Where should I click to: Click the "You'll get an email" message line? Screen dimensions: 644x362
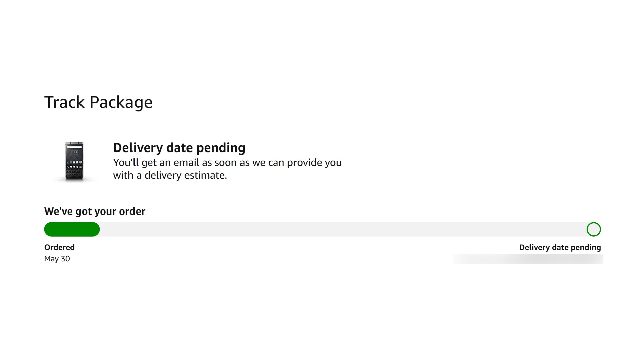[x=227, y=163]
